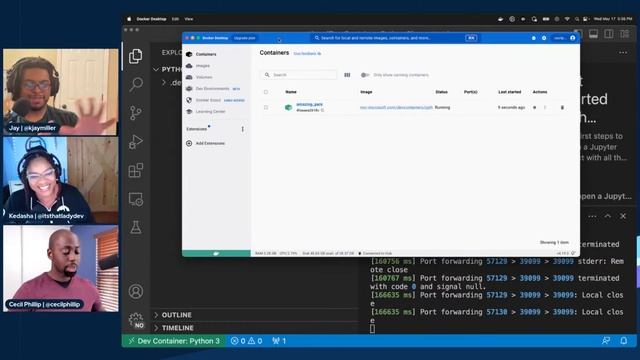
Task: Click Add Extensions in Docker sidebar
Action: tap(206, 144)
